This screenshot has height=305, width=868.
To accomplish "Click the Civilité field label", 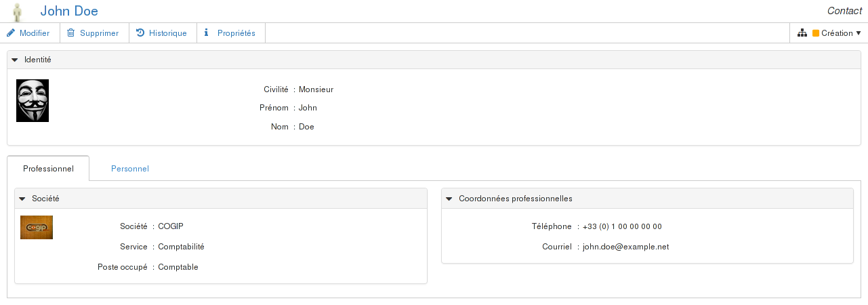I will (276, 89).
